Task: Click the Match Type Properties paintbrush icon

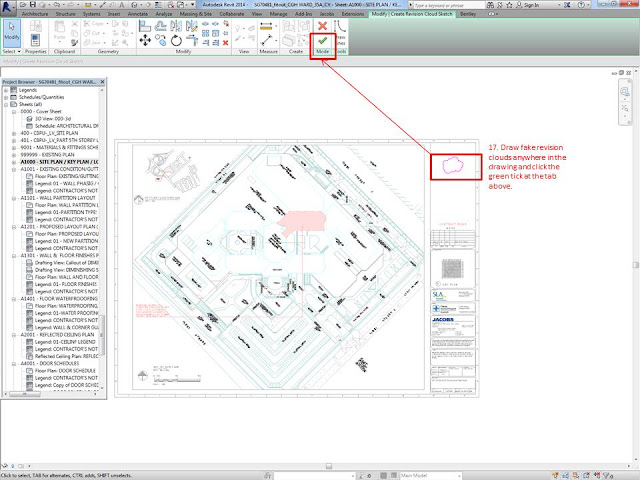Action: coord(74,42)
